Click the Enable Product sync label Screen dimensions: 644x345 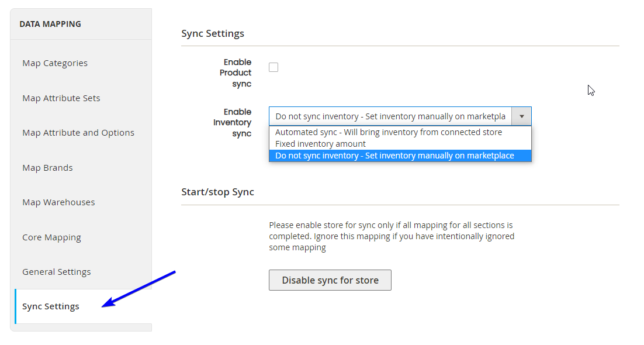pos(236,73)
